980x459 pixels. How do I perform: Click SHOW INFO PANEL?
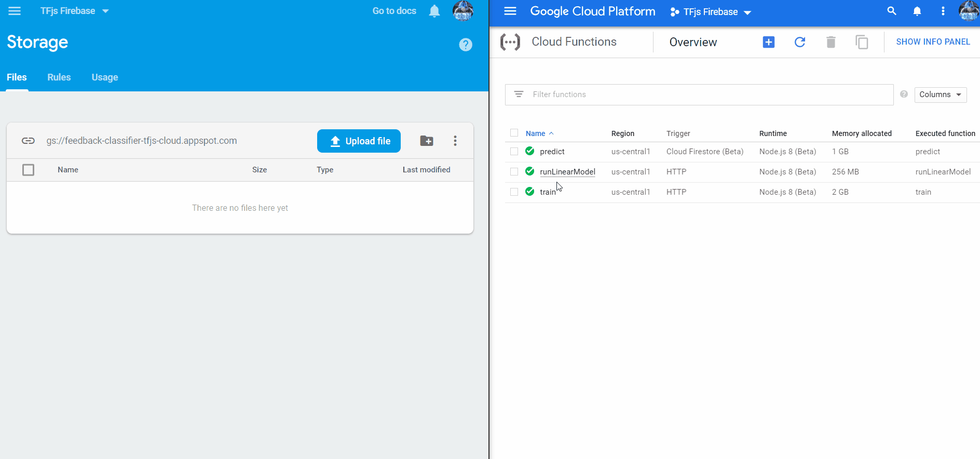tap(933, 42)
